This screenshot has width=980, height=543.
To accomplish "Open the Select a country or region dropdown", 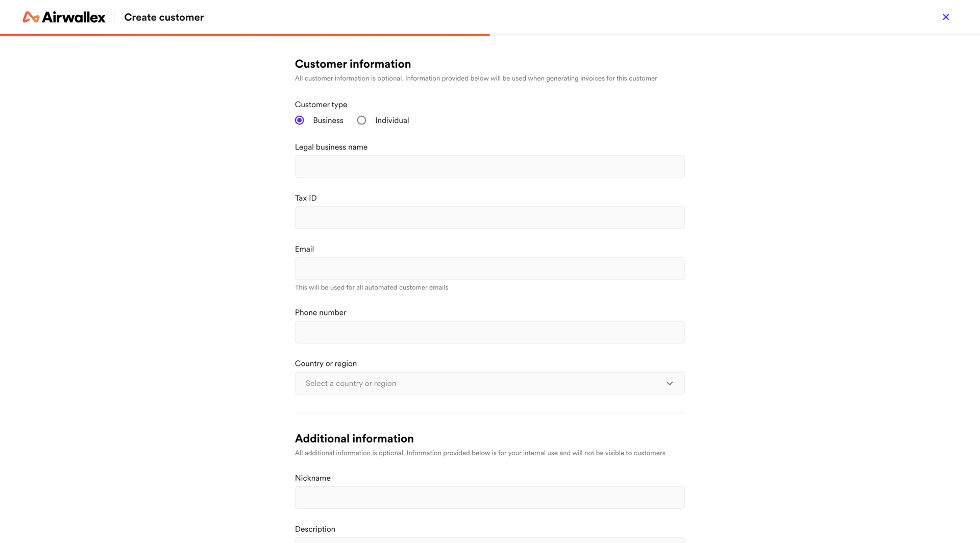I will click(489, 383).
